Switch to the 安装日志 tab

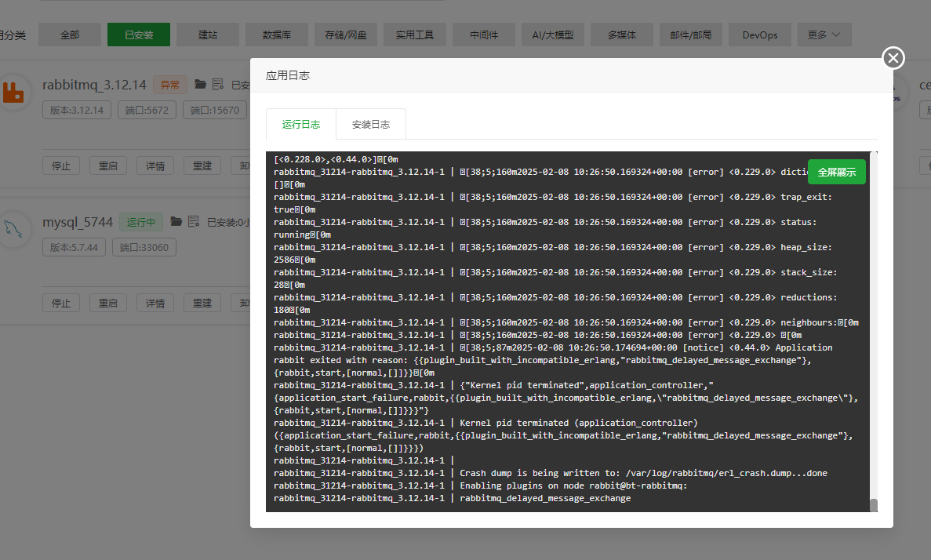pos(371,124)
